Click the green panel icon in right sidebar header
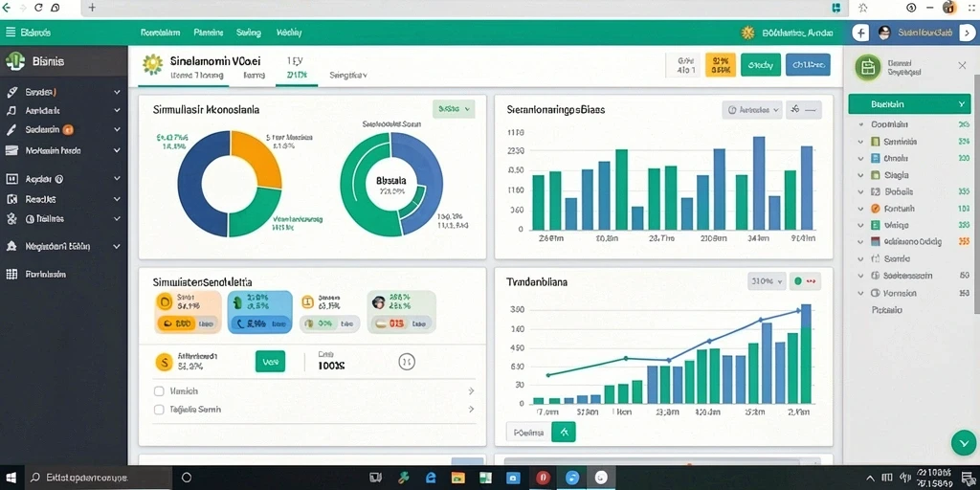 (x=867, y=67)
